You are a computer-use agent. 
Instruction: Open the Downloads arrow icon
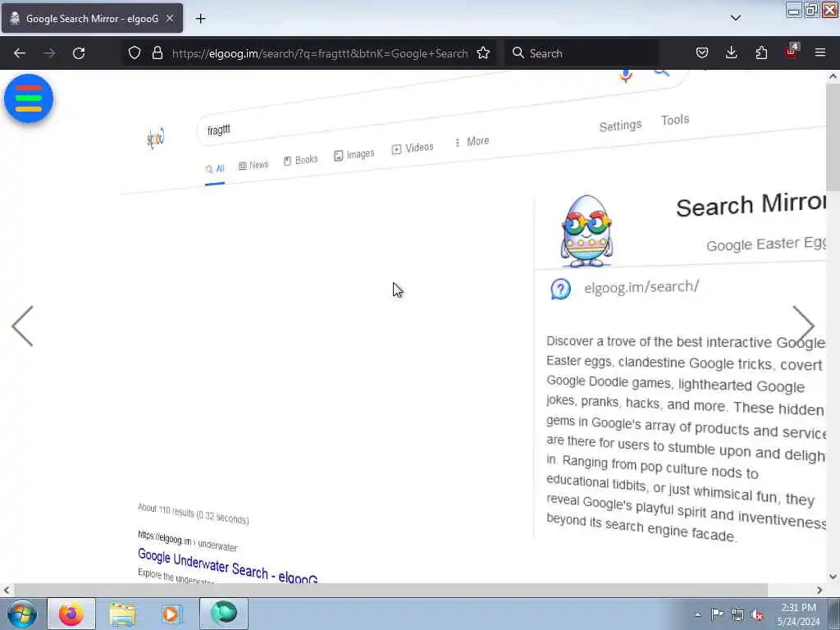point(731,52)
